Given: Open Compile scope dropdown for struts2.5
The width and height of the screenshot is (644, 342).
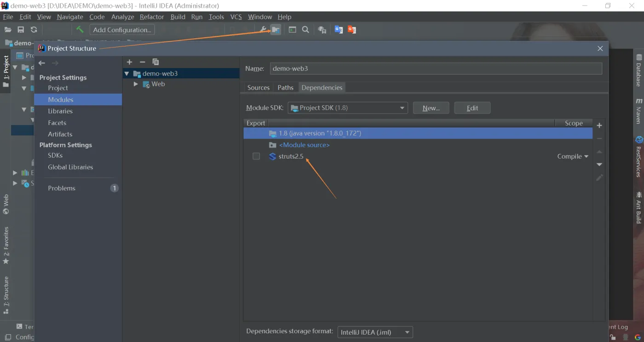Looking at the screenshot, I should [x=573, y=156].
